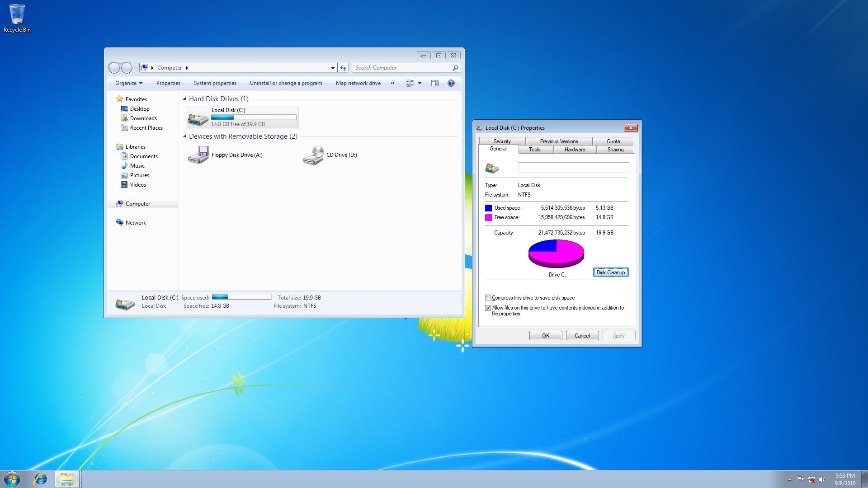Click the drive label text field
Screen dimensions: 868x488
(x=573, y=167)
